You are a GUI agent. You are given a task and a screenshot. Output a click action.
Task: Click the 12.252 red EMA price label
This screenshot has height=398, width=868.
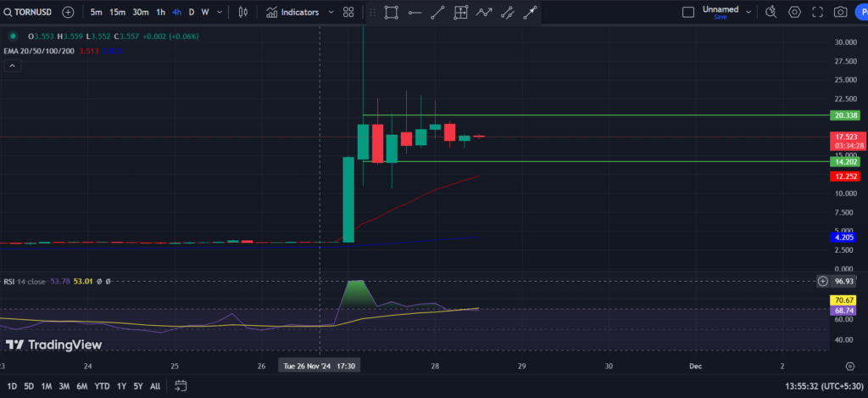coord(843,177)
